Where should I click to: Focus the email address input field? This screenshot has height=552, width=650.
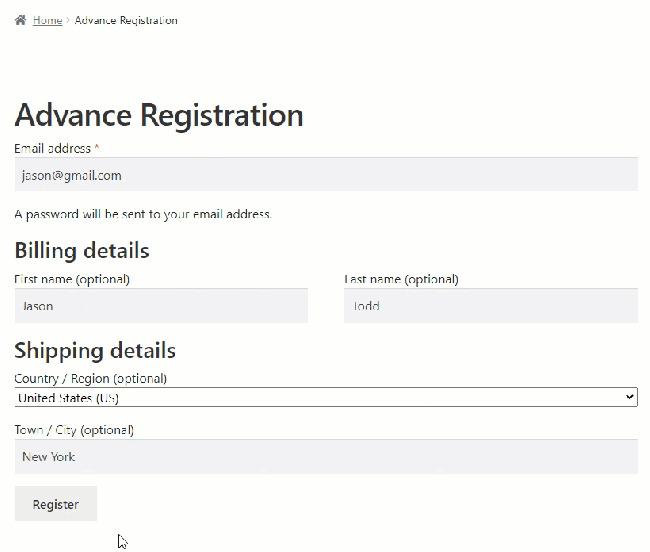point(326,175)
